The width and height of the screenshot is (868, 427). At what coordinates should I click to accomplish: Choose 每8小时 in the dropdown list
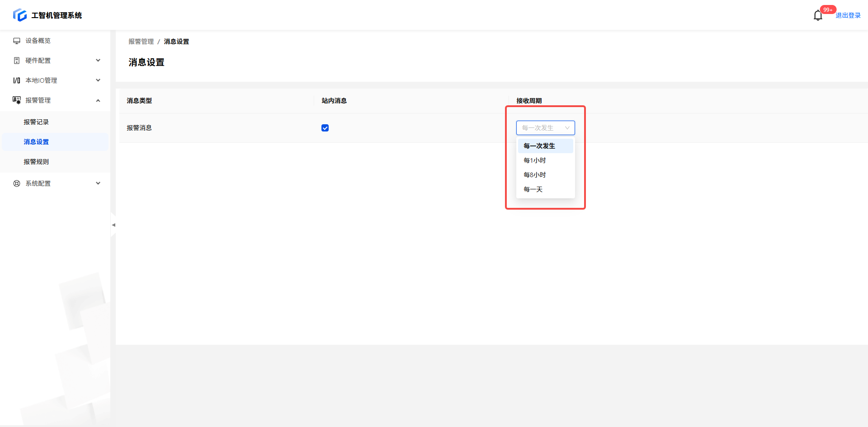point(535,175)
